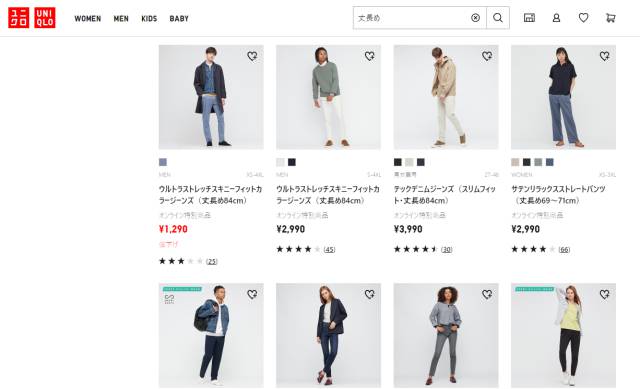The image size is (640, 389).
Task: Open the 45 reviews link for ¥2,990 jeans
Action: click(329, 249)
